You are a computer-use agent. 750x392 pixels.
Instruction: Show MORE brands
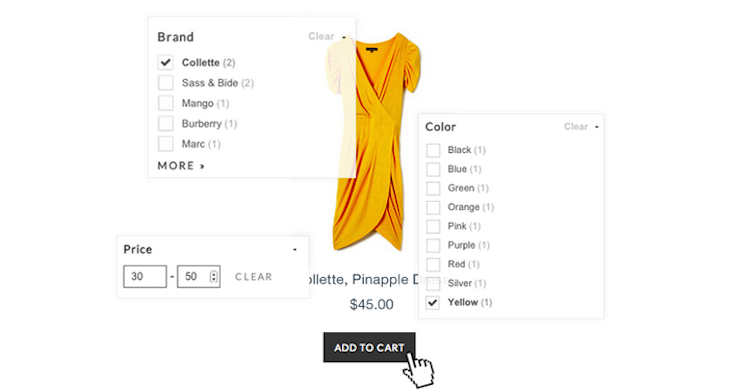tap(181, 166)
